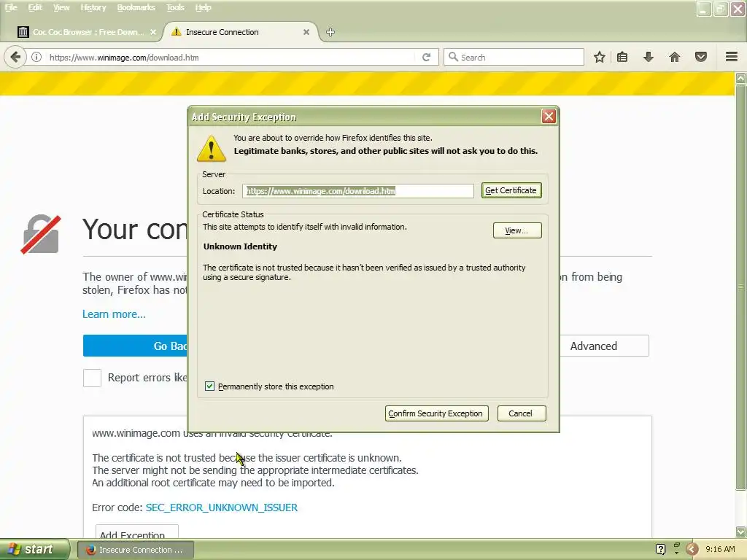This screenshot has height=560, width=747.
Task: Open the Edit menu
Action: [35, 7]
